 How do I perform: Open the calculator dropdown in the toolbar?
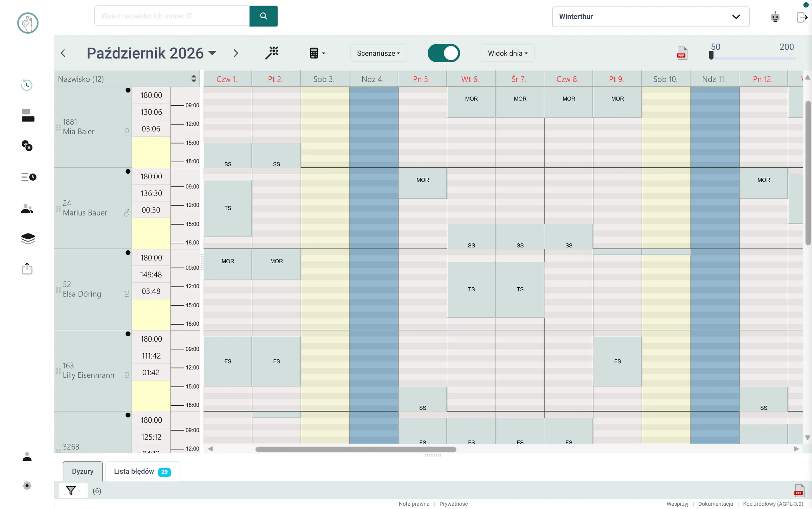(317, 53)
